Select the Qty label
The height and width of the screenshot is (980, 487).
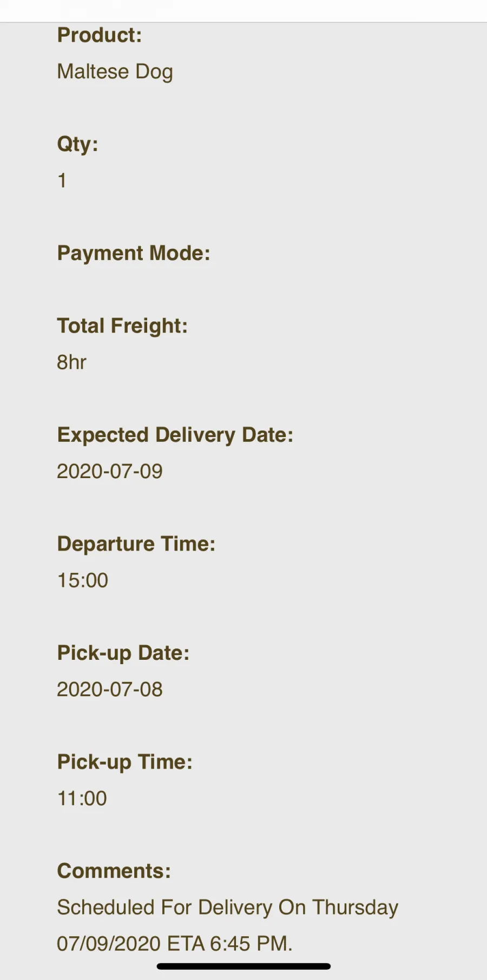(77, 144)
